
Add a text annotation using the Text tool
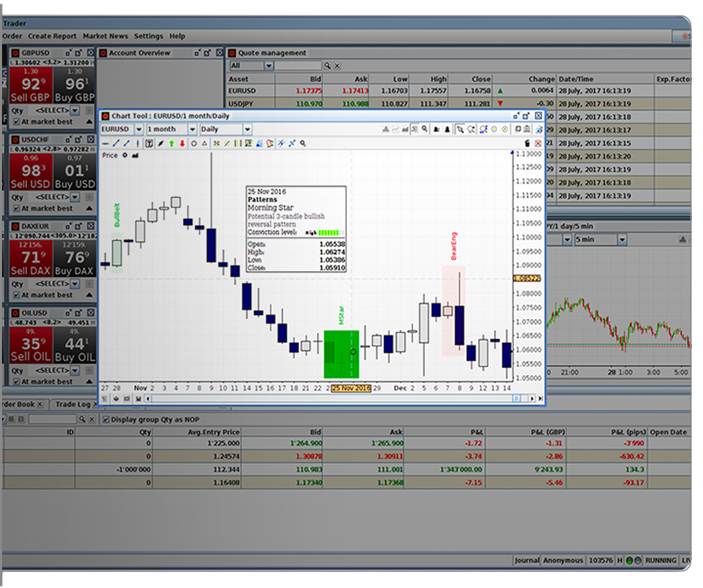pos(148,143)
